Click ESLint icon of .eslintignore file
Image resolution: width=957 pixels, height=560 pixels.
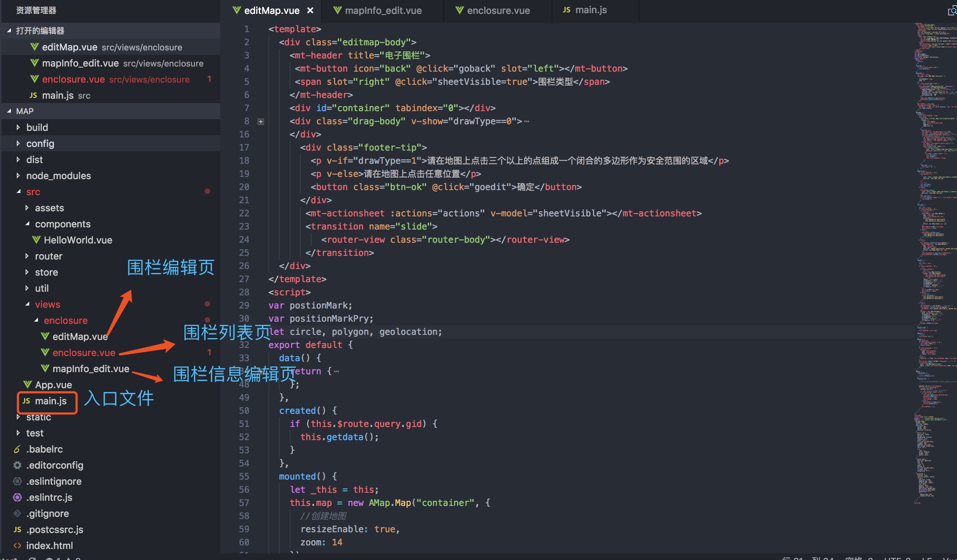18,481
